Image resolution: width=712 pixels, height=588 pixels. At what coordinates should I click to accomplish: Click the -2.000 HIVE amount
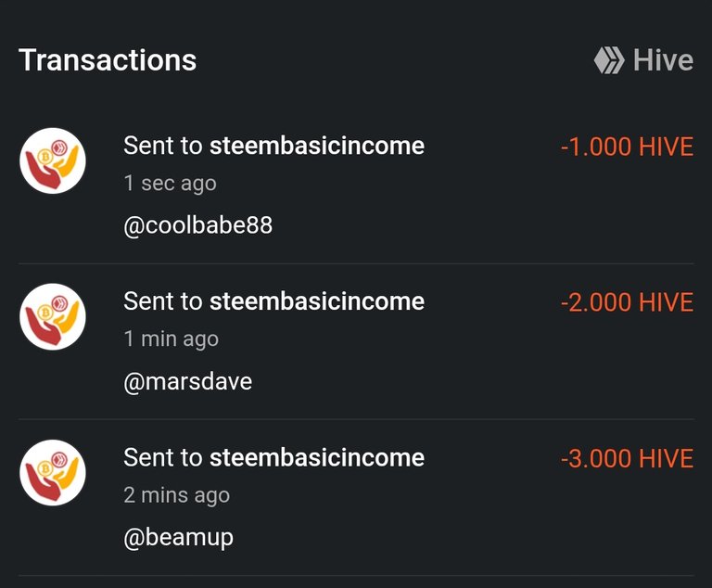[x=627, y=302]
